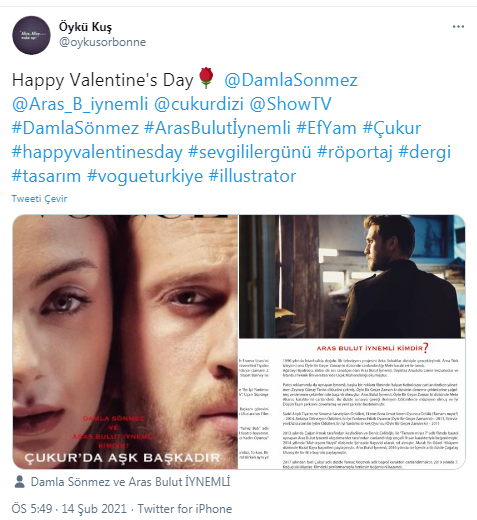This screenshot has height=520, width=477.
Task: Open the three-dot more options menu
Action: coord(458,27)
